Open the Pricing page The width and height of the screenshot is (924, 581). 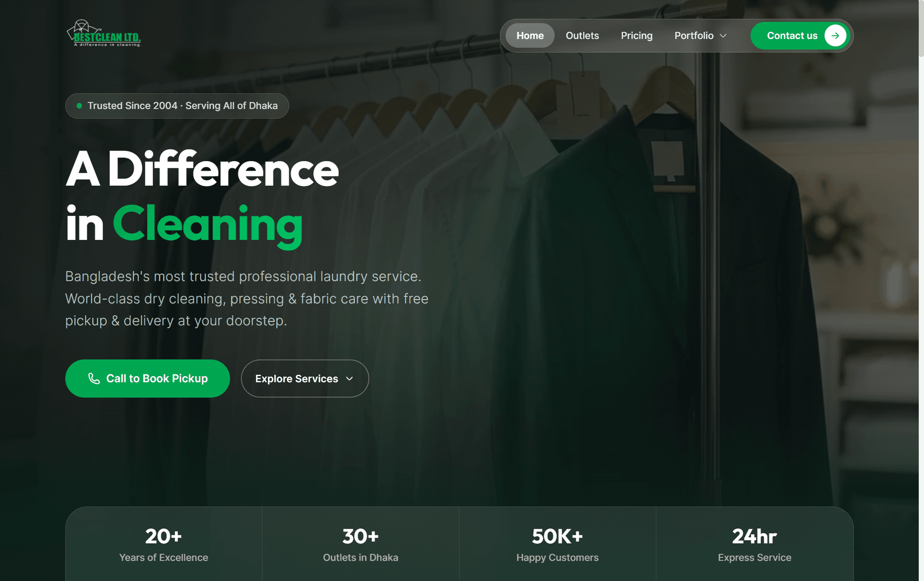click(x=636, y=36)
